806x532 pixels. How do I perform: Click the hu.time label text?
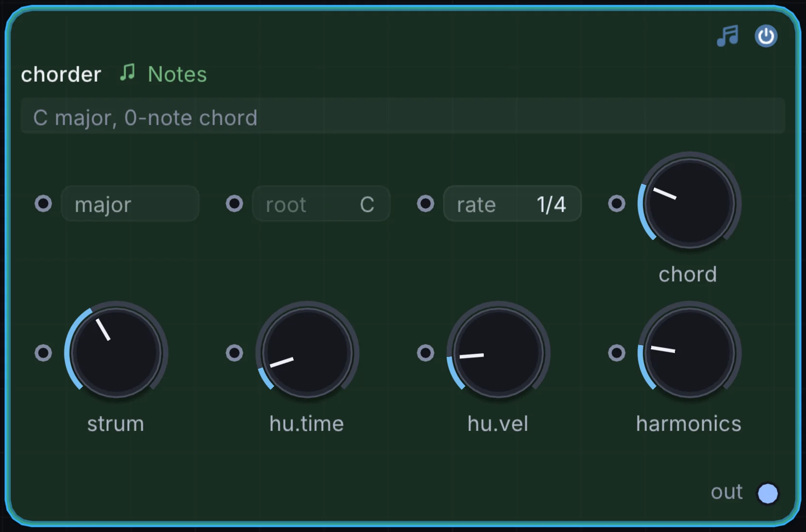[x=307, y=424]
